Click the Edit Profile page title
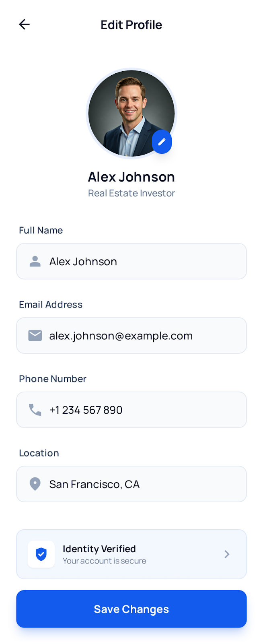The height and width of the screenshot is (644, 263). (131, 25)
